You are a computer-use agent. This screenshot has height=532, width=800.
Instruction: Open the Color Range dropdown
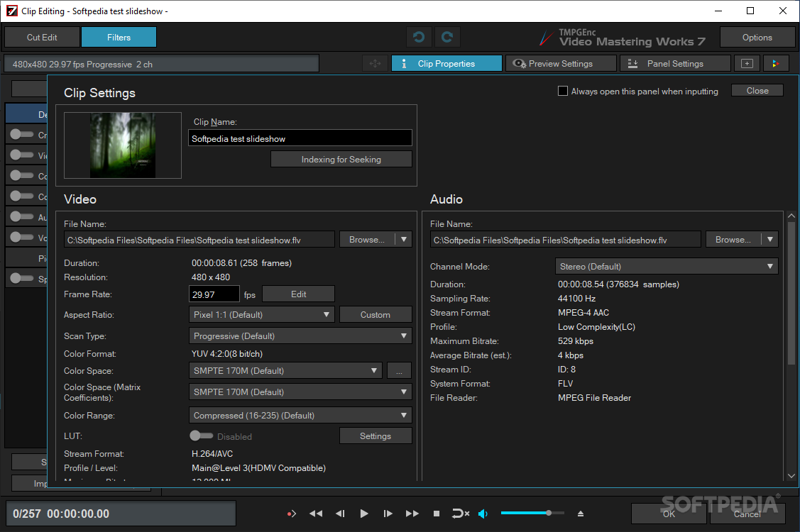click(300, 415)
